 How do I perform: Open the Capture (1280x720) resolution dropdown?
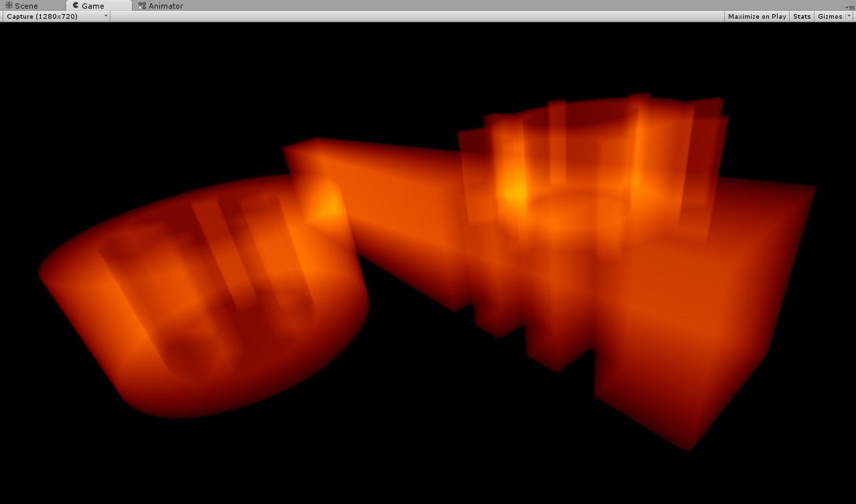tap(54, 16)
